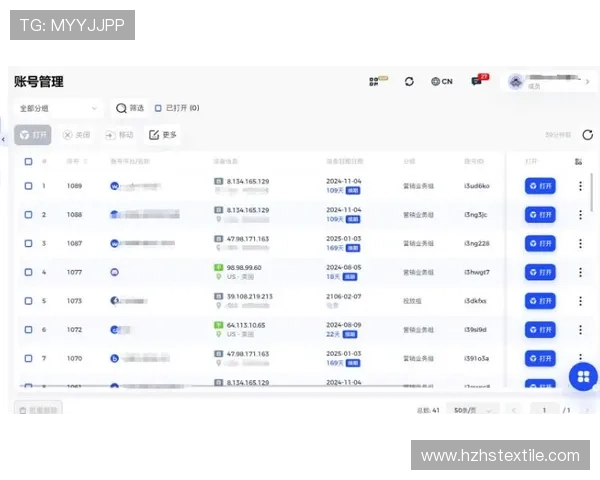Click the blue floating grid button
The height and width of the screenshot is (480, 600).
click(x=583, y=377)
